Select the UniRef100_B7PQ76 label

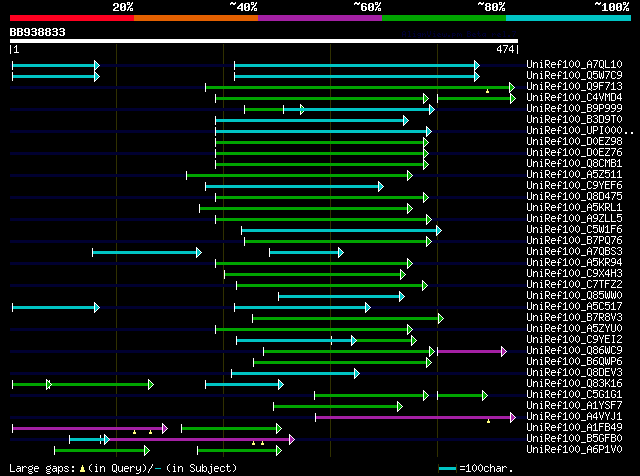(574, 240)
